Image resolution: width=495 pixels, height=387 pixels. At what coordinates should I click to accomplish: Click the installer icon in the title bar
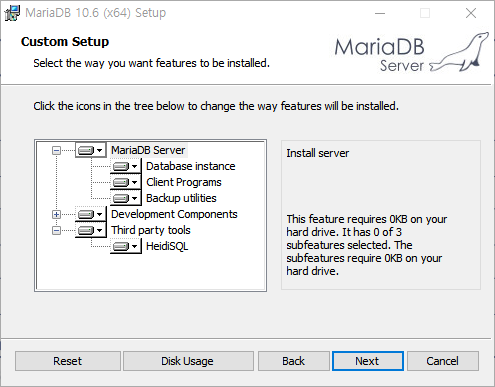(x=12, y=13)
